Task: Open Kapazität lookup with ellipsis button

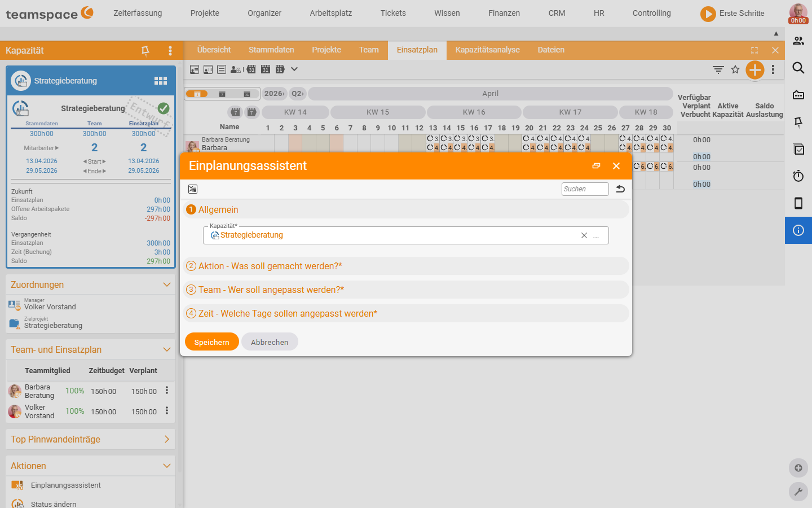Action: tap(596, 236)
